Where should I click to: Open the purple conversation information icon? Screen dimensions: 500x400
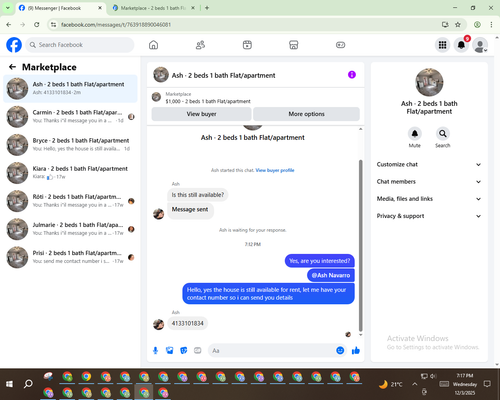click(352, 75)
